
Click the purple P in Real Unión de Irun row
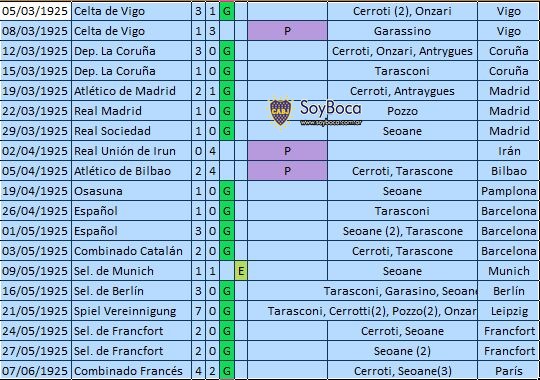pos(287,151)
